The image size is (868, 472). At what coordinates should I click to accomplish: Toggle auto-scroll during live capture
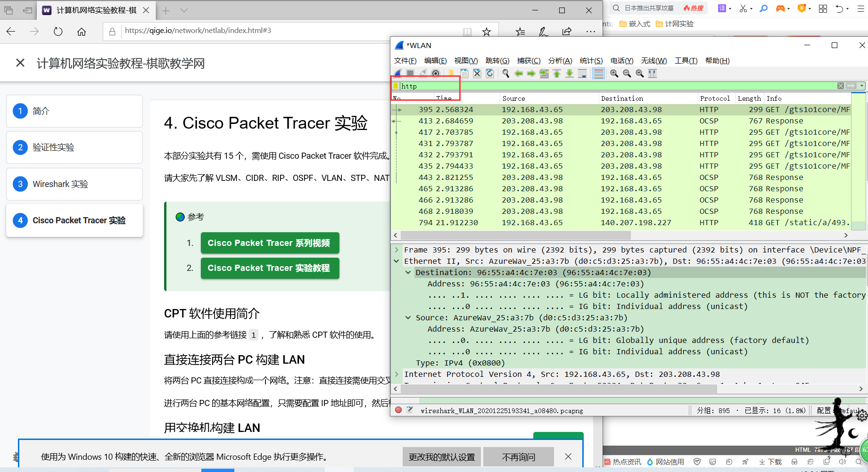582,73
